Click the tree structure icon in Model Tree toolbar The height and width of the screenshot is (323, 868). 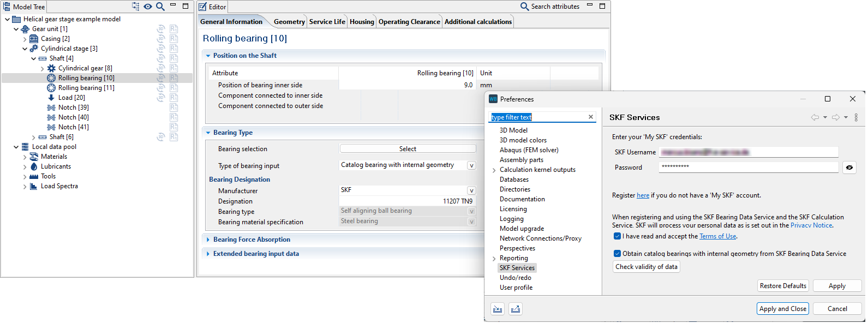136,7
